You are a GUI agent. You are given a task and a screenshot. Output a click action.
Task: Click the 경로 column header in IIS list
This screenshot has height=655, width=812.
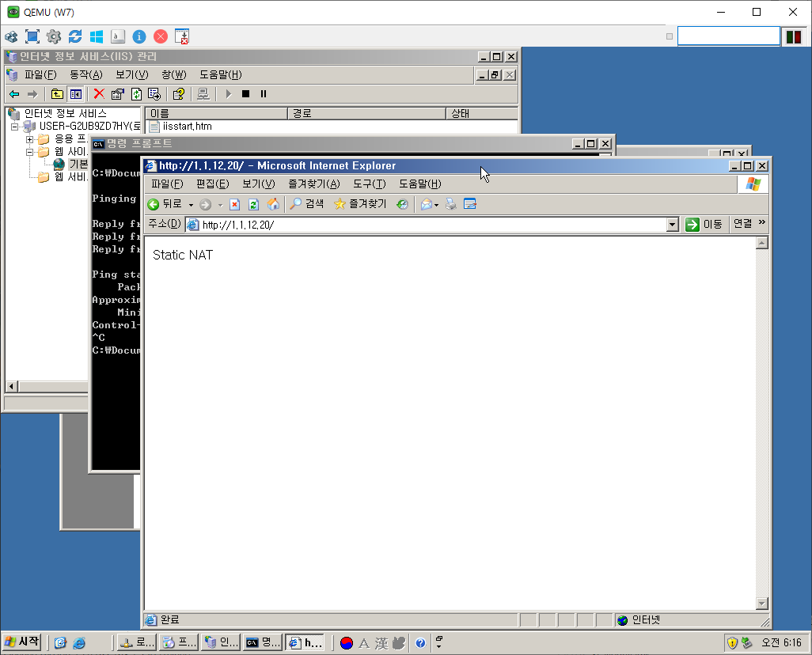coord(366,113)
